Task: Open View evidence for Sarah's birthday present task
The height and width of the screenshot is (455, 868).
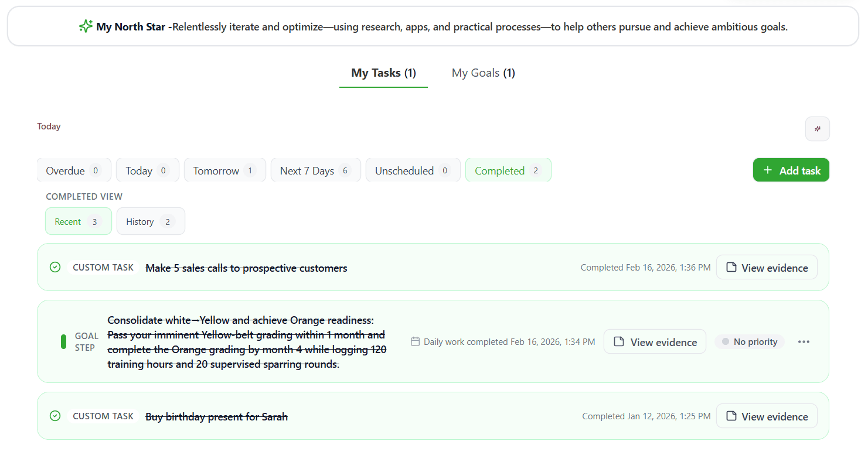Action: pyautogui.click(x=767, y=416)
